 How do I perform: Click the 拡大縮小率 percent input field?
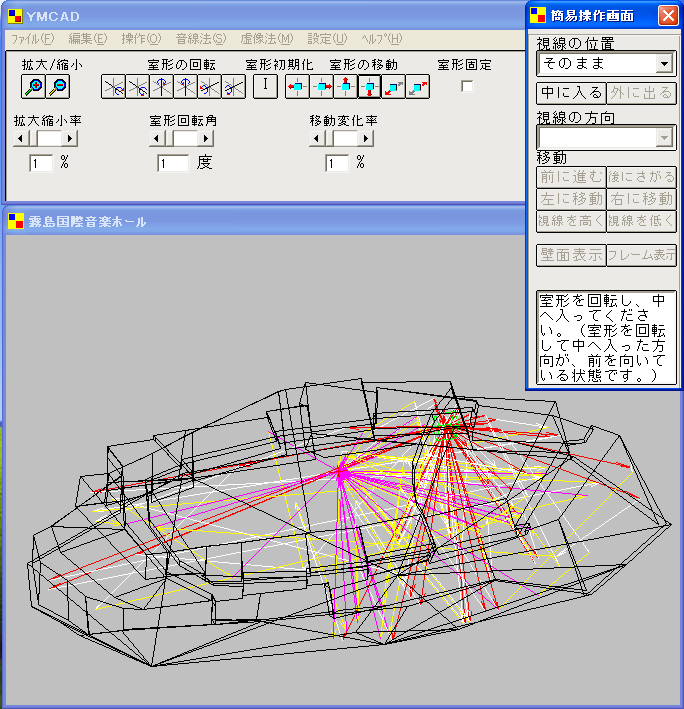(x=41, y=163)
